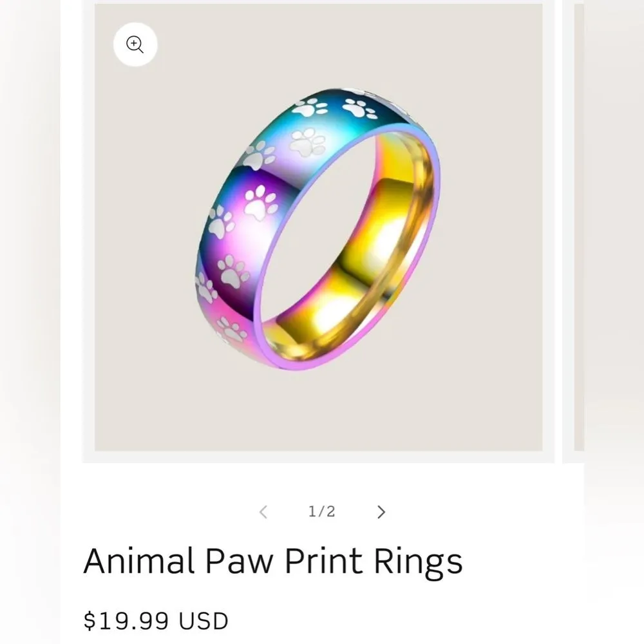The height and width of the screenshot is (644, 644).
Task: Advance to the next image via right chevron
Action: click(381, 511)
